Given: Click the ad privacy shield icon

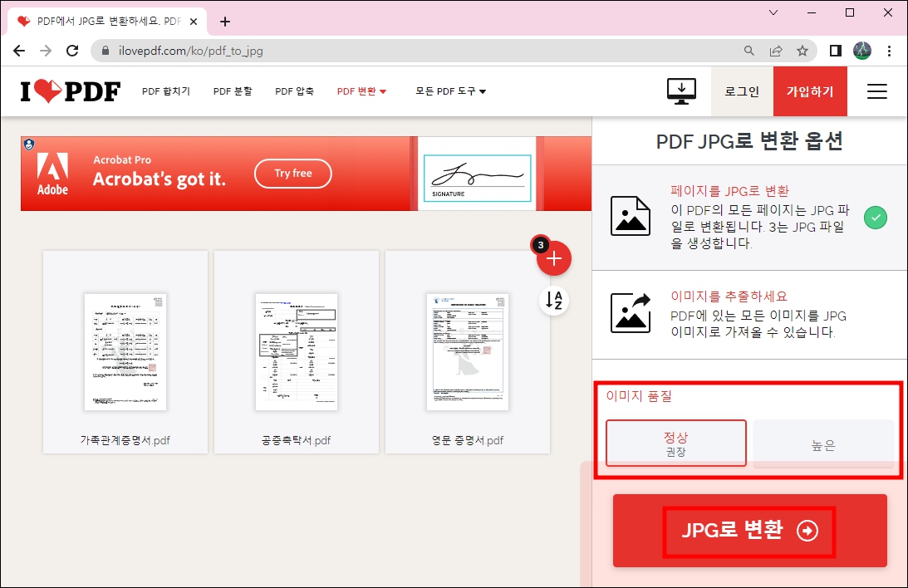Looking at the screenshot, I should click(x=29, y=145).
